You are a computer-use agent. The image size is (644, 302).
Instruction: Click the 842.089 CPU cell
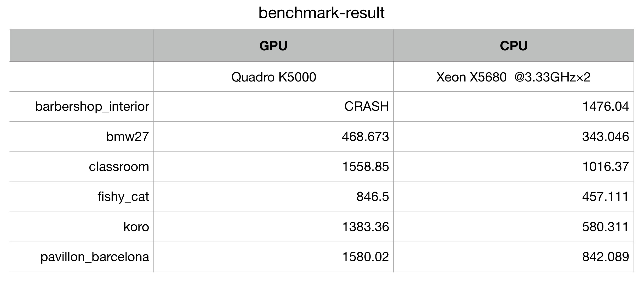pyautogui.click(x=514, y=257)
